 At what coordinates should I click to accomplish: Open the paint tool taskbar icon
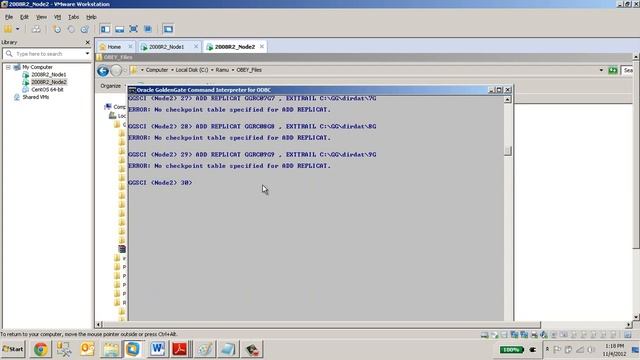[x=204, y=349]
